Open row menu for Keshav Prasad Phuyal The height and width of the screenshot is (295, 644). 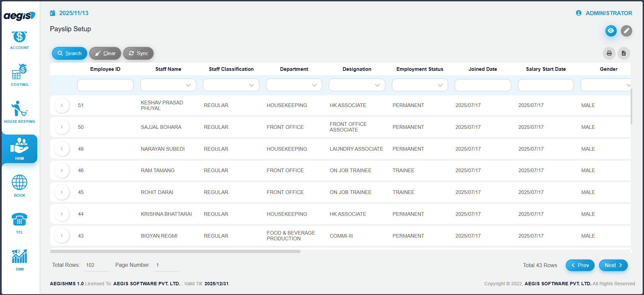[62, 105]
